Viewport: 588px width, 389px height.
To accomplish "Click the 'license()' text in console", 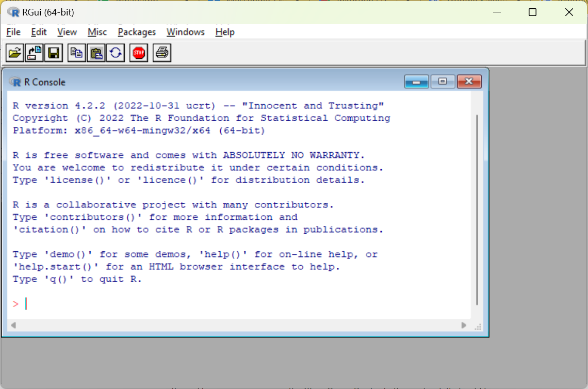I will [77, 180].
